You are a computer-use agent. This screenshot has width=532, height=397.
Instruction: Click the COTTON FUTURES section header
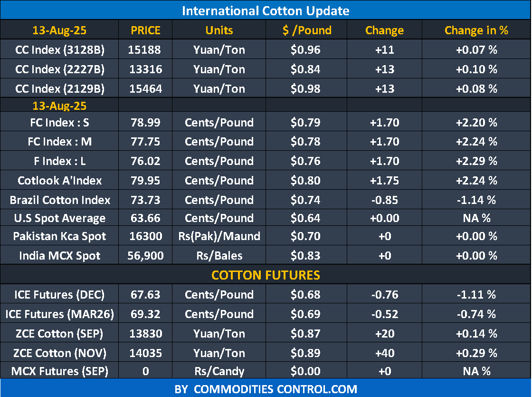coord(266,275)
